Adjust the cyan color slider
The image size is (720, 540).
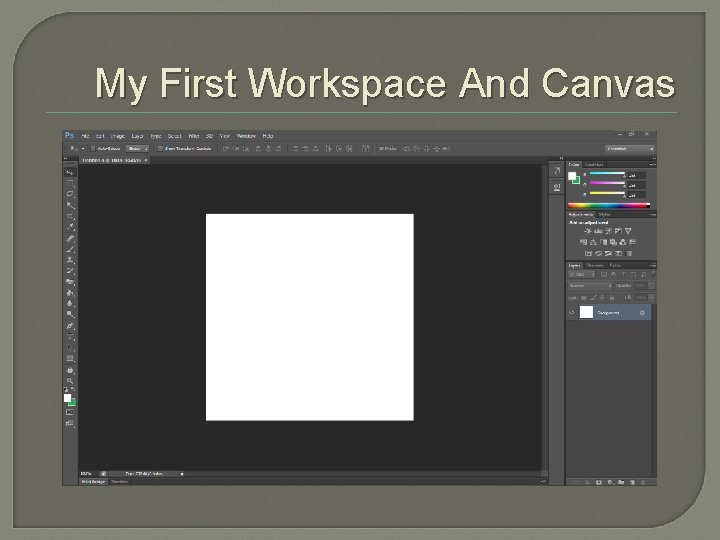point(607,174)
